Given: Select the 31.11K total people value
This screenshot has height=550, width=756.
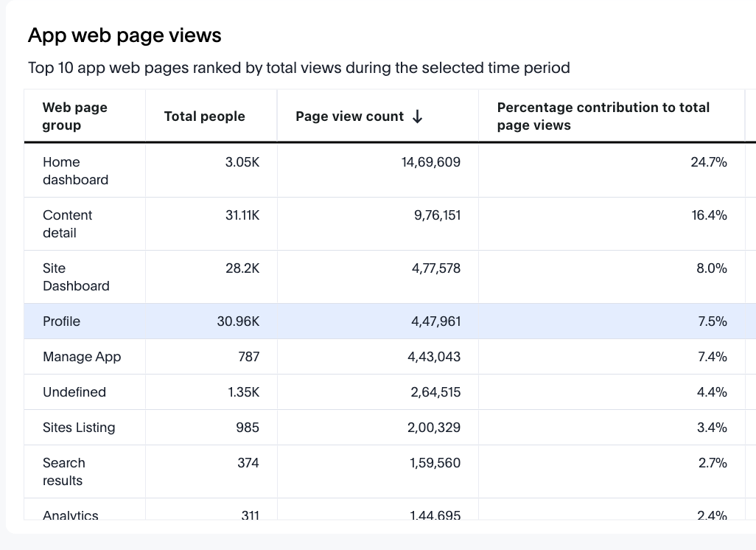Looking at the screenshot, I should click(x=242, y=215).
